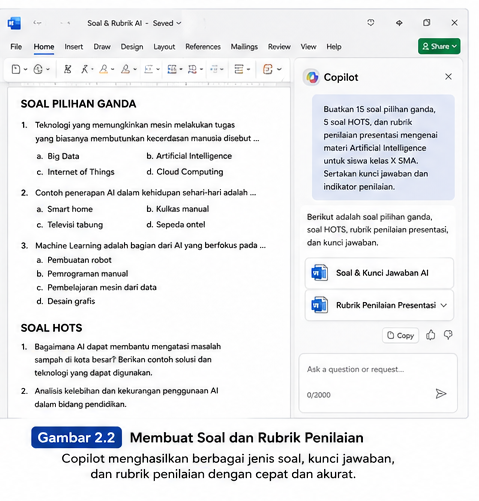Click option d. Desain grafis
The image size is (479, 501).
coord(66,301)
